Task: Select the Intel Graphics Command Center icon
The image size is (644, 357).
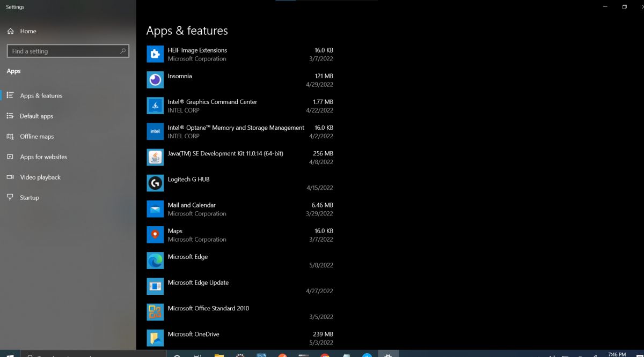Action: coord(155,106)
